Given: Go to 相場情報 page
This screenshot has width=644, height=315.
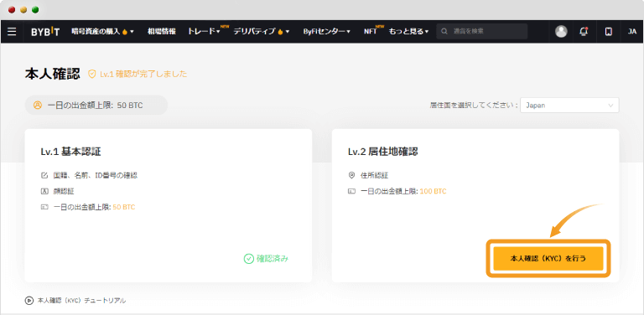Looking at the screenshot, I should point(161,31).
